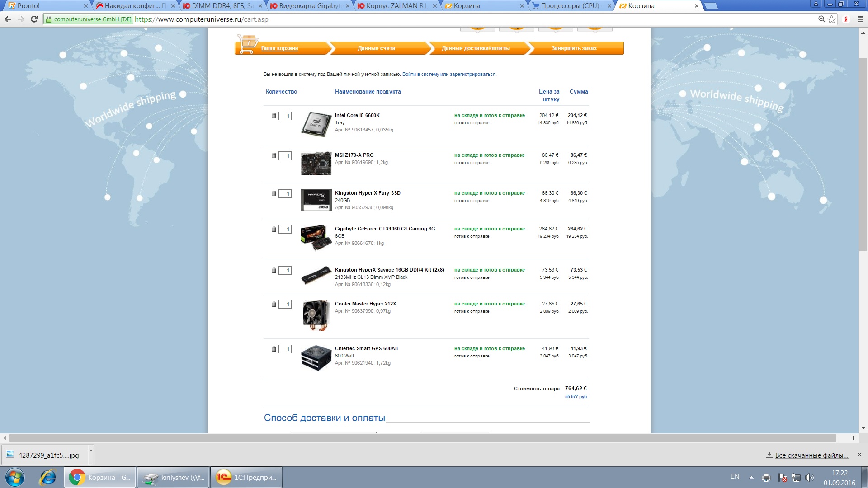Open all downloaded files link

tap(811, 455)
